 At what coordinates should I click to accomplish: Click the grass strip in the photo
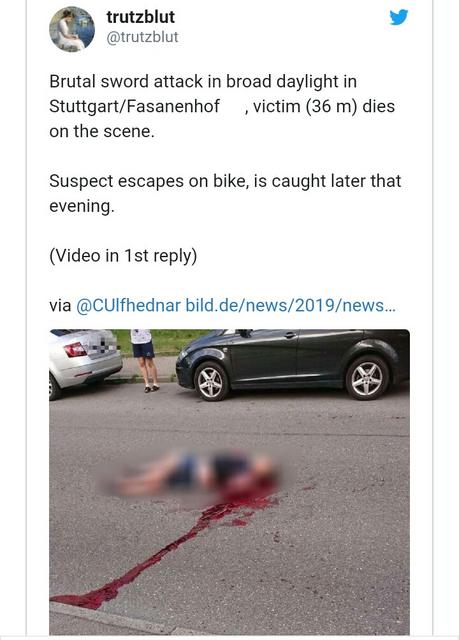tap(165, 342)
